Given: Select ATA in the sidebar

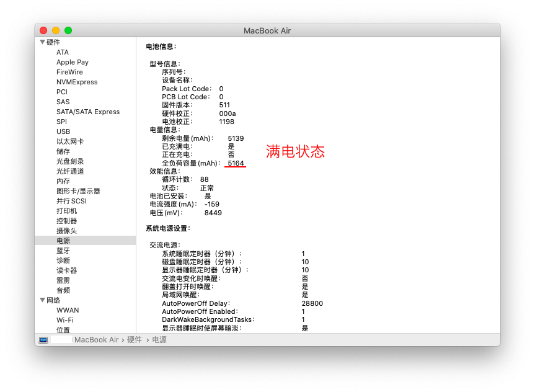Looking at the screenshot, I should [63, 52].
